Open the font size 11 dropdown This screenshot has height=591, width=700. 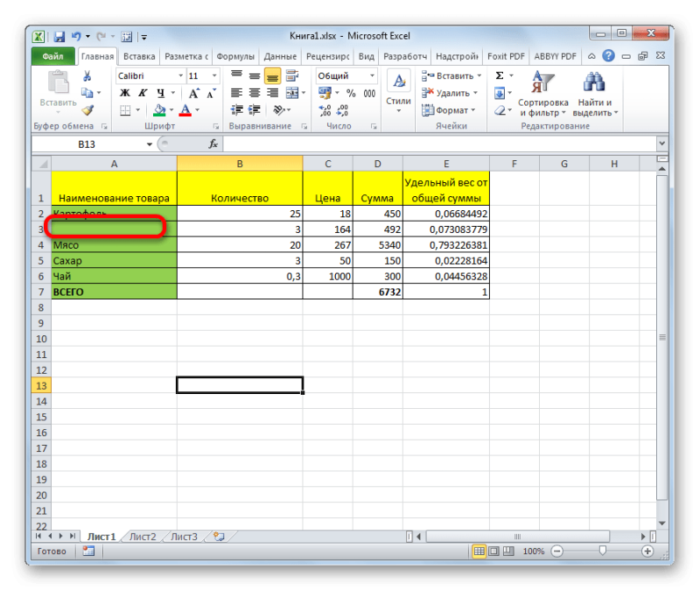click(214, 76)
